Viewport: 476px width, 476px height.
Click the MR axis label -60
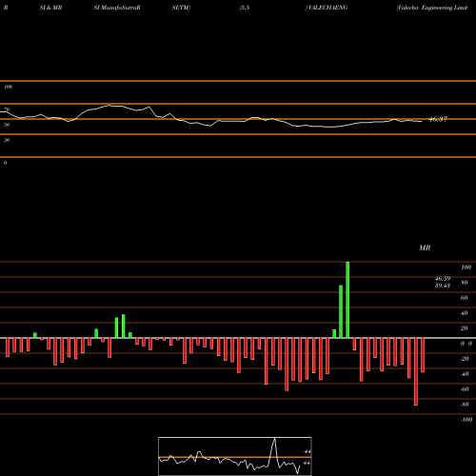(x=465, y=389)
